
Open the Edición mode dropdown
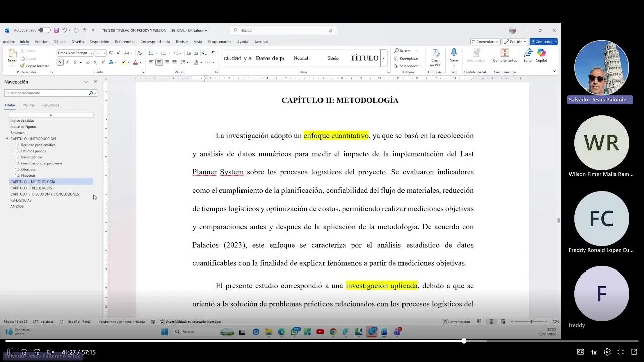[x=515, y=42]
